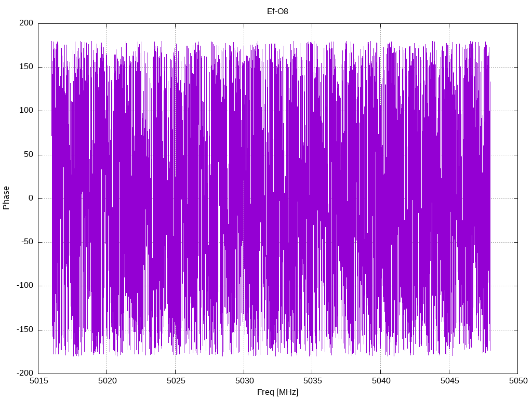Click the Freq [MHz] x-axis label

pos(277,392)
